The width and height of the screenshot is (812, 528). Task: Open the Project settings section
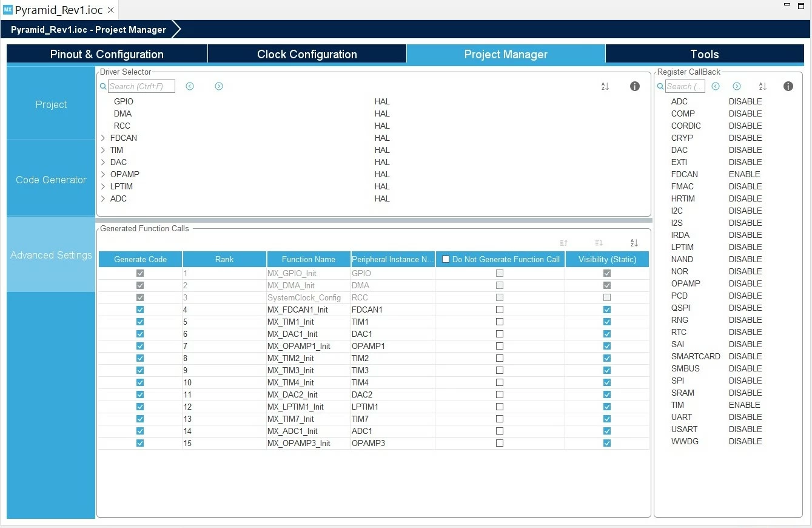[51, 104]
